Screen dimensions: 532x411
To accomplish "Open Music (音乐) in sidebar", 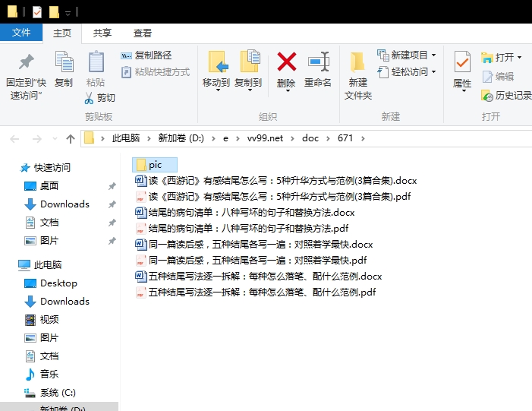I will click(x=42, y=374).
